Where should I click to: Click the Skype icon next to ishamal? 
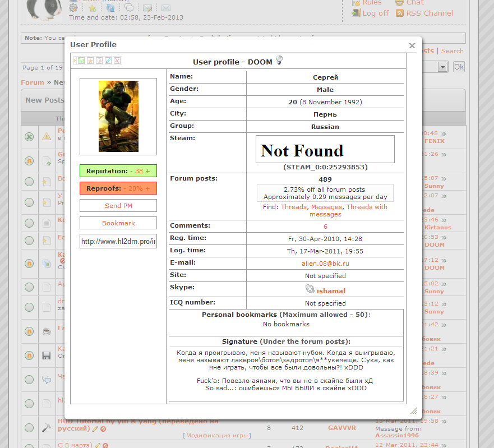(310, 289)
